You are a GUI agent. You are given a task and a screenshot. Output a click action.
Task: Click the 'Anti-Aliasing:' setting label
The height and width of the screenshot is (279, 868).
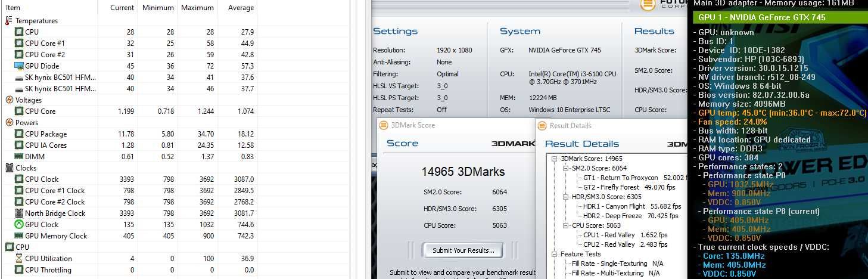[x=393, y=62]
